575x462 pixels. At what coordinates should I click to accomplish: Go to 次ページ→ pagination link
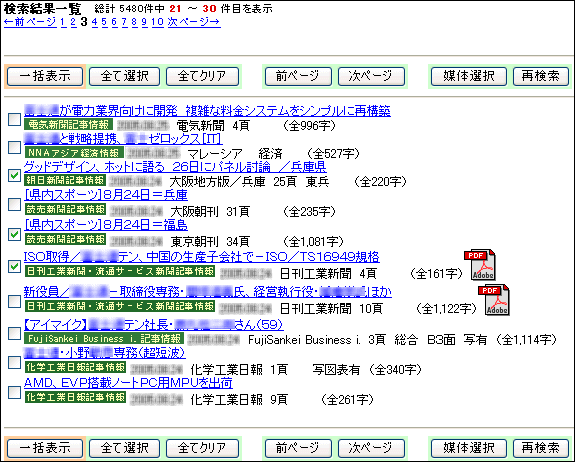coord(194,22)
